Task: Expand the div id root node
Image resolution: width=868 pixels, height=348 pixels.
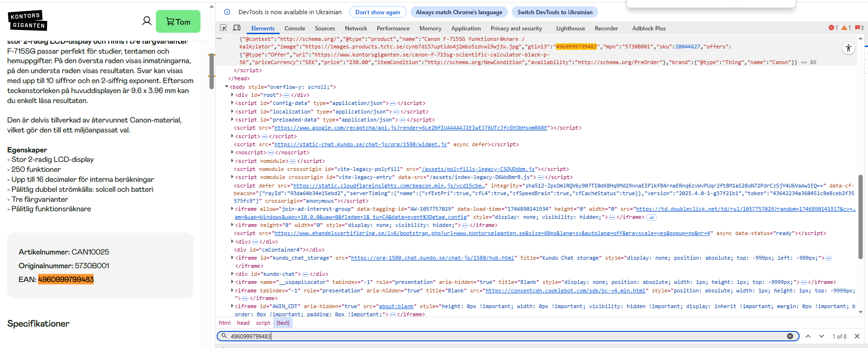Action: tap(232, 95)
